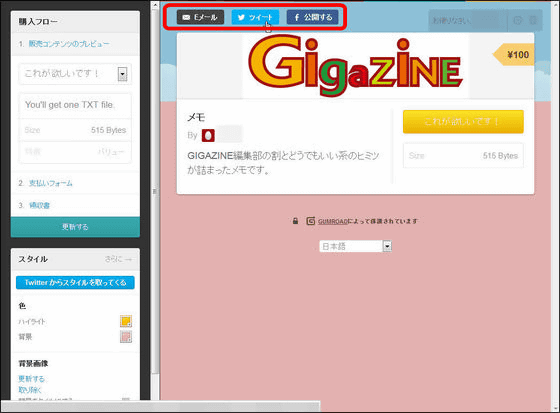Click the Twitter ツイート button
The width and height of the screenshot is (560, 413).
[255, 17]
